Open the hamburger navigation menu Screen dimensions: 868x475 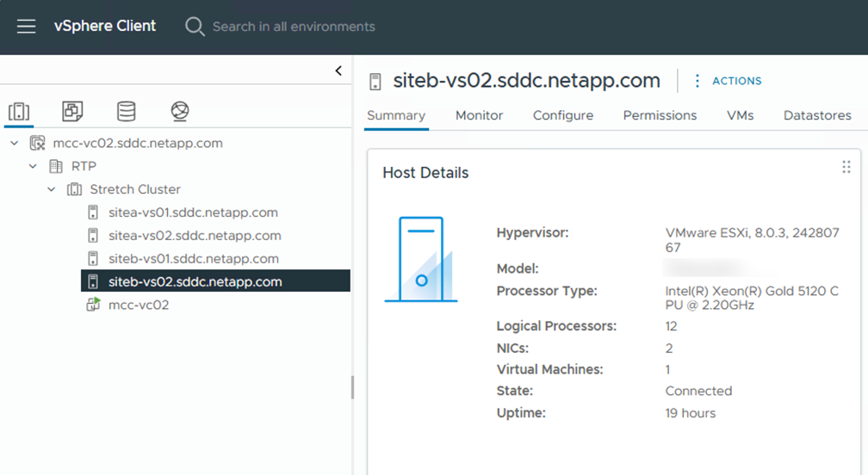pyautogui.click(x=27, y=27)
